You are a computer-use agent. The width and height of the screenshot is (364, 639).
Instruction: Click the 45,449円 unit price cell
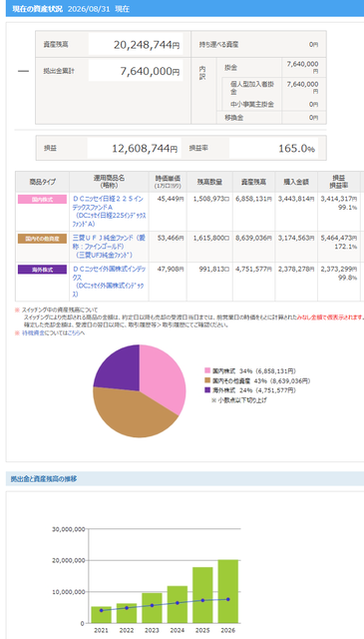click(171, 199)
